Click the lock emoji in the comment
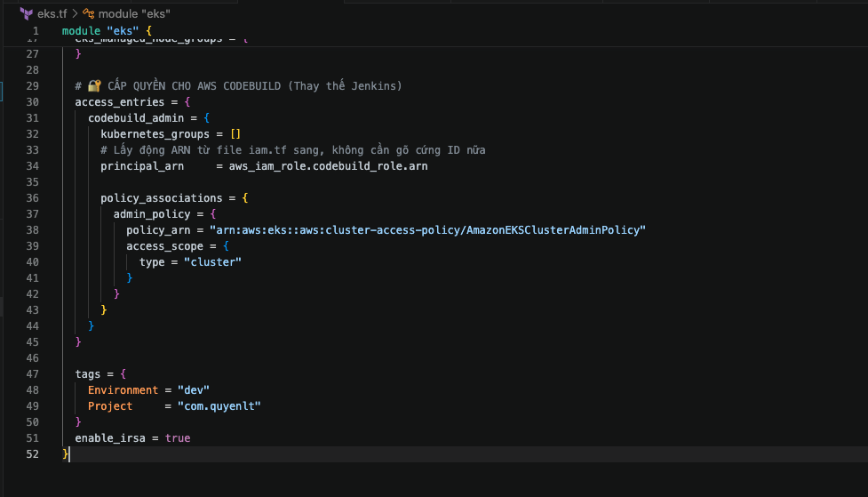Image resolution: width=868 pixels, height=497 pixels. 94,86
